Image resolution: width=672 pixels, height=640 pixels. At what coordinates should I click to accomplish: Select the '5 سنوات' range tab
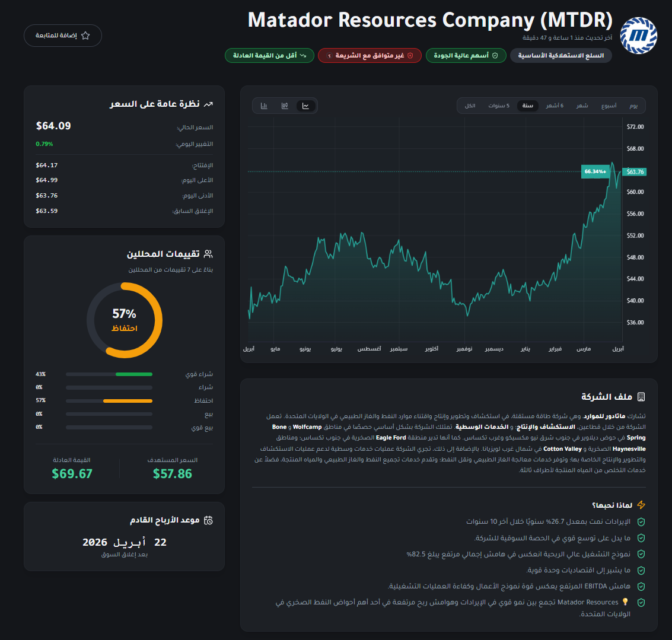tap(499, 106)
